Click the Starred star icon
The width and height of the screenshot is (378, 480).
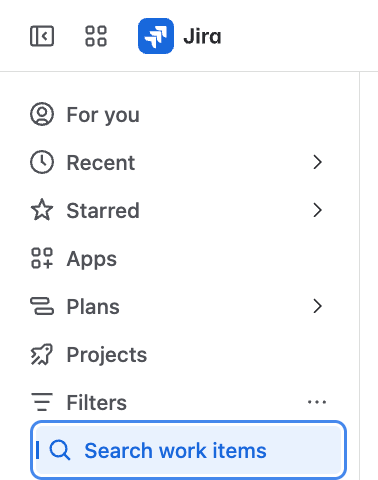pyautogui.click(x=42, y=210)
